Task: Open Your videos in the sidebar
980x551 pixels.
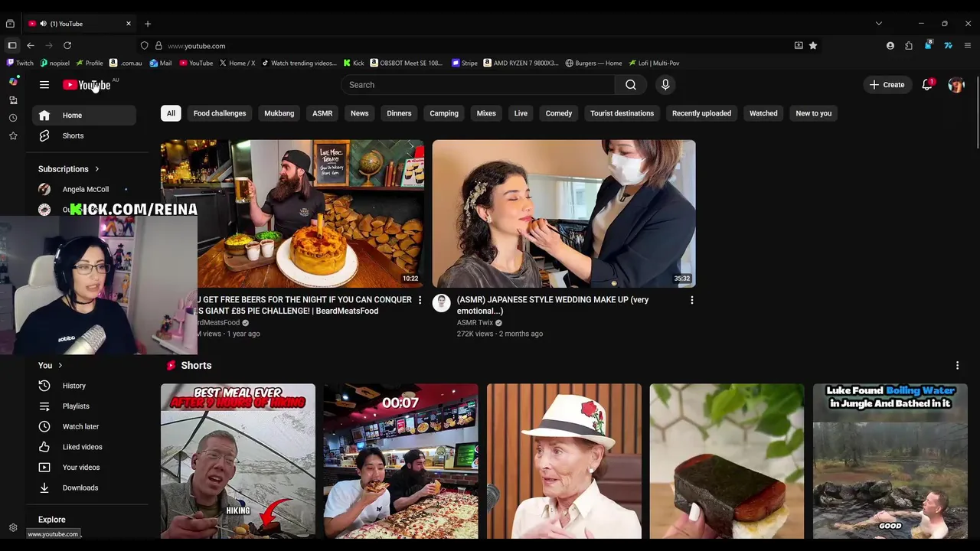Action: [84, 468]
